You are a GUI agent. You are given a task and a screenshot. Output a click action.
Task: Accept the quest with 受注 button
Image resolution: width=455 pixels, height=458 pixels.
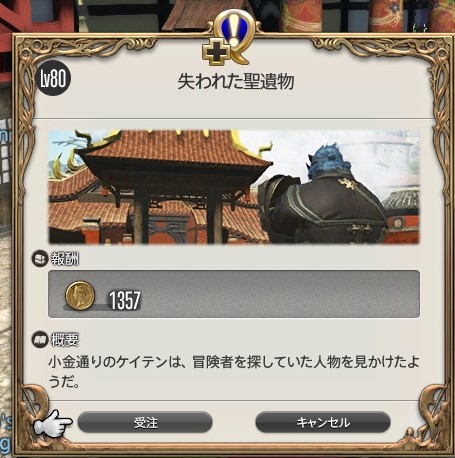pos(145,422)
